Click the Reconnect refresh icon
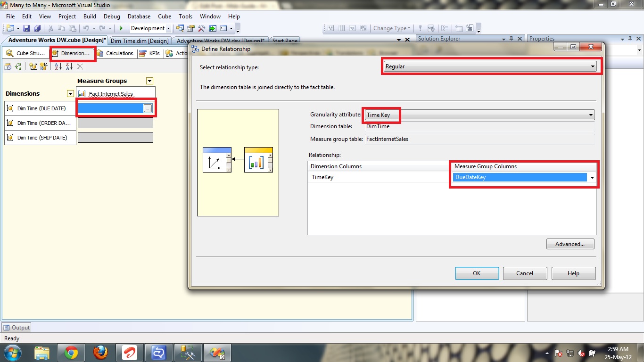This screenshot has height=362, width=644. (x=18, y=66)
